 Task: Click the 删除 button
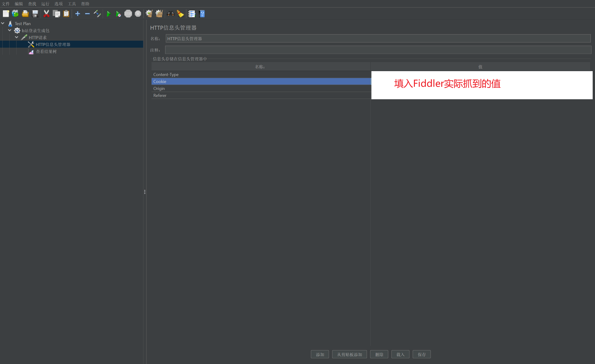point(379,354)
